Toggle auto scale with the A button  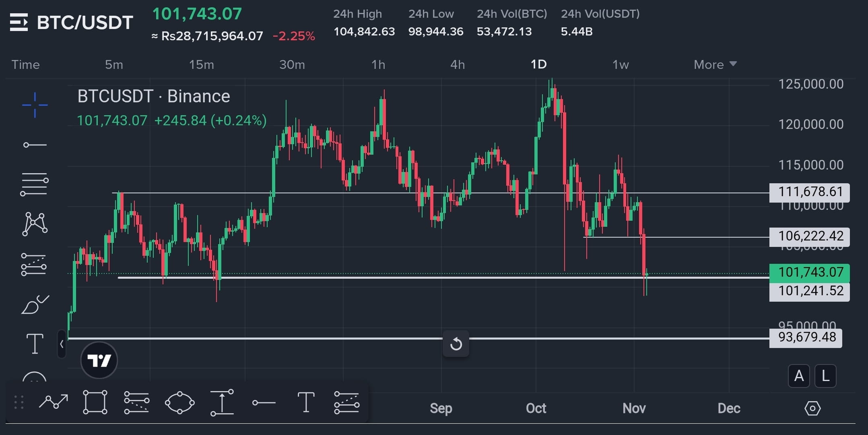(799, 376)
